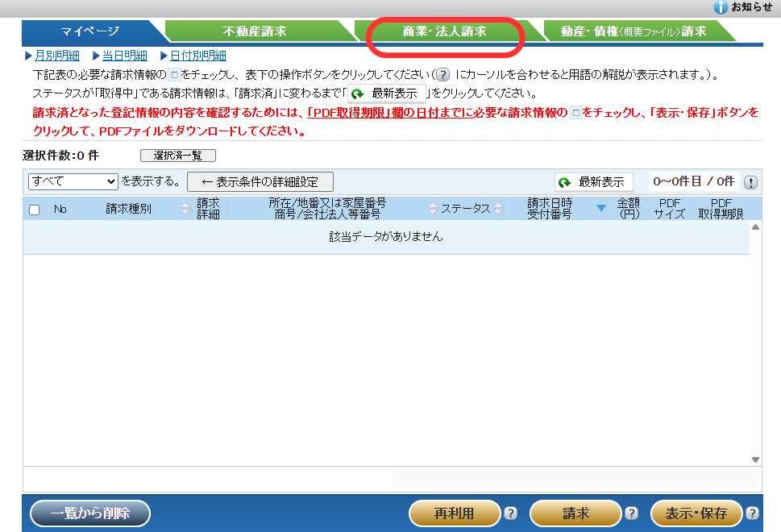Open the 商業・法人請求 tab
Image resolution: width=781 pixels, height=532 pixels.
click(x=444, y=31)
